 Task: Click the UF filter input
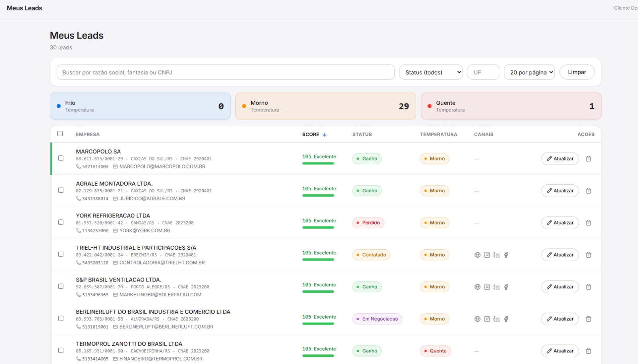point(483,72)
